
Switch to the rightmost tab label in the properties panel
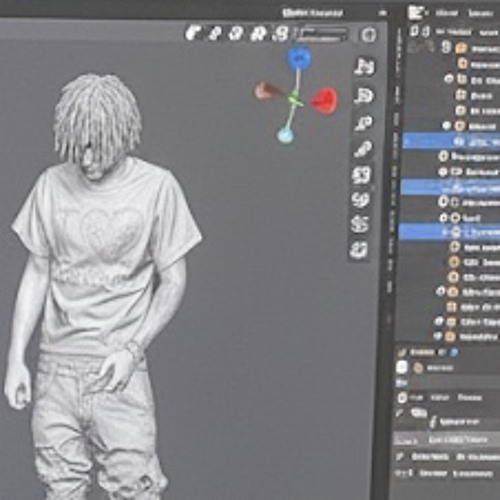click(x=469, y=398)
